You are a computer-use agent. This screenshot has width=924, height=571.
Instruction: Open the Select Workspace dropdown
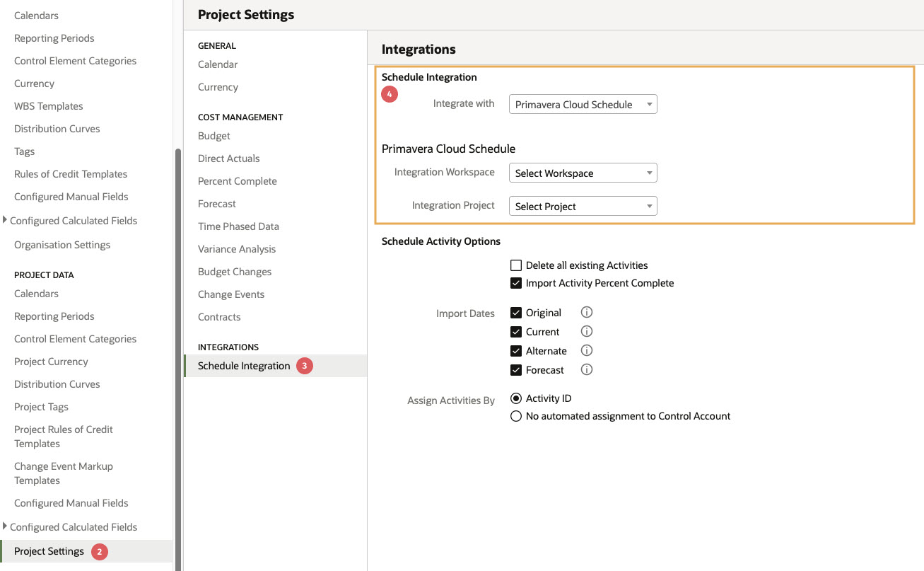point(583,173)
